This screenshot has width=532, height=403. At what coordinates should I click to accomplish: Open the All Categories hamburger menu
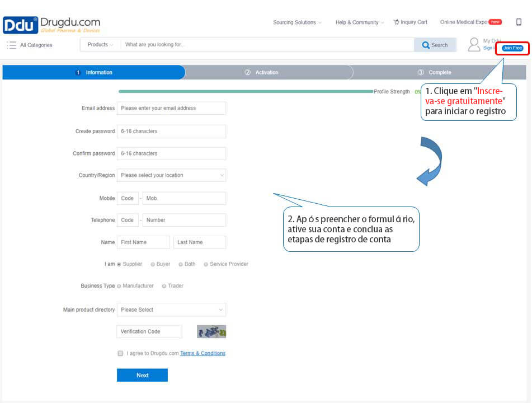[x=11, y=45]
